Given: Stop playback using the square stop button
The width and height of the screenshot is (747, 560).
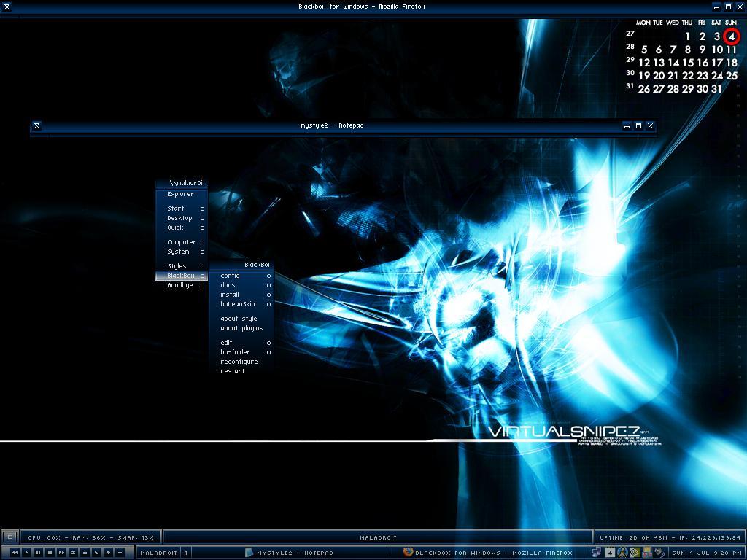Looking at the screenshot, I should [x=50, y=553].
